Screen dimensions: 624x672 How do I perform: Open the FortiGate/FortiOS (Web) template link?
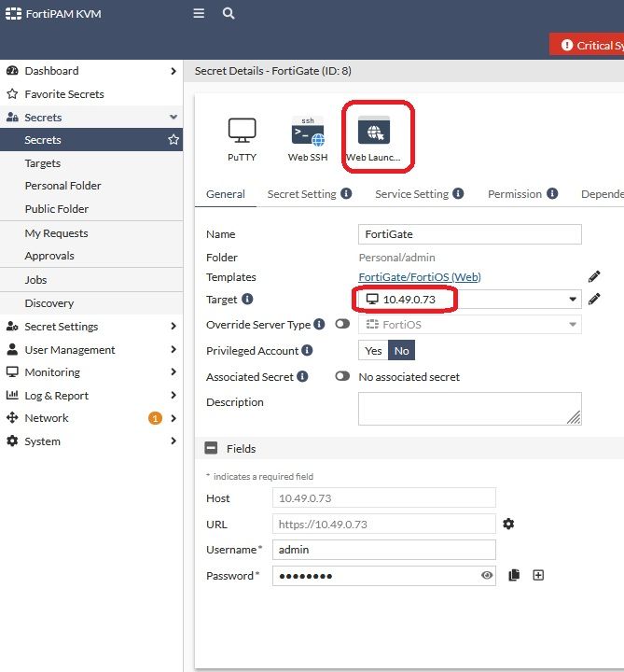[x=420, y=277]
